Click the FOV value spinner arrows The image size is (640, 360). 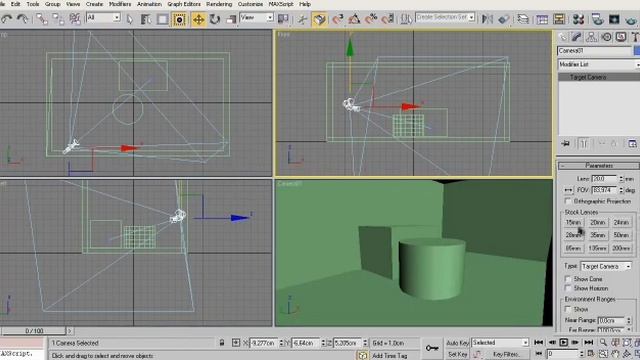621,190
